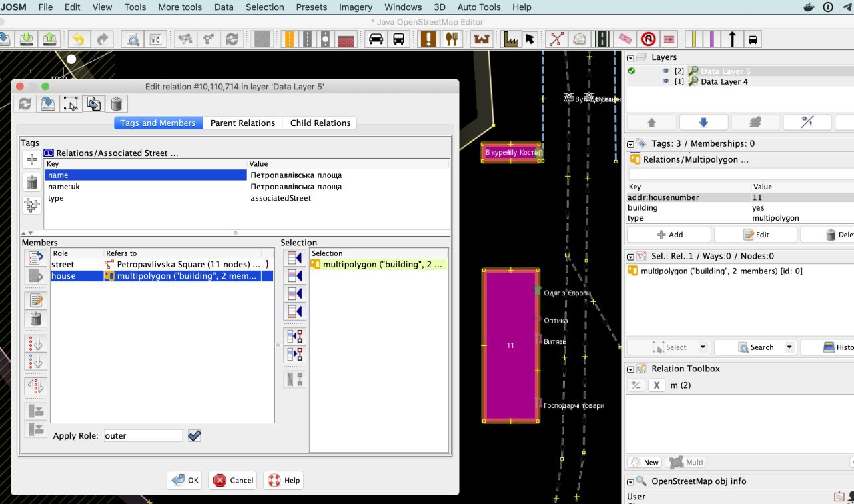Click the reverse members order icon
This screenshot has height=504, width=854.
(36, 386)
